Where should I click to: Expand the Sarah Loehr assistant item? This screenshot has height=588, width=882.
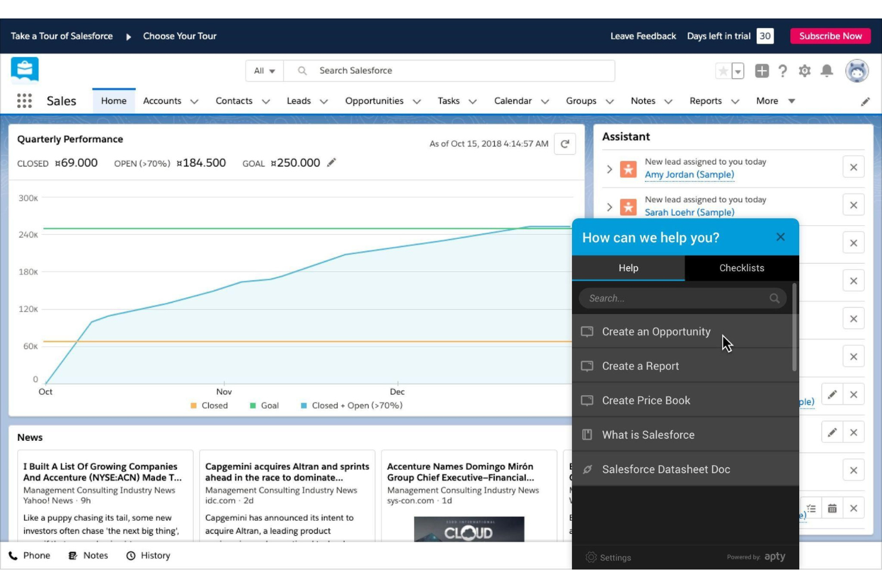pos(609,207)
